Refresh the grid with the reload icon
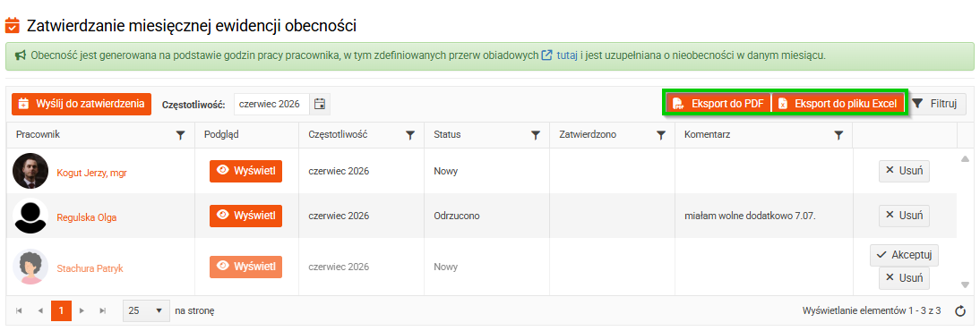The image size is (980, 331). [961, 310]
